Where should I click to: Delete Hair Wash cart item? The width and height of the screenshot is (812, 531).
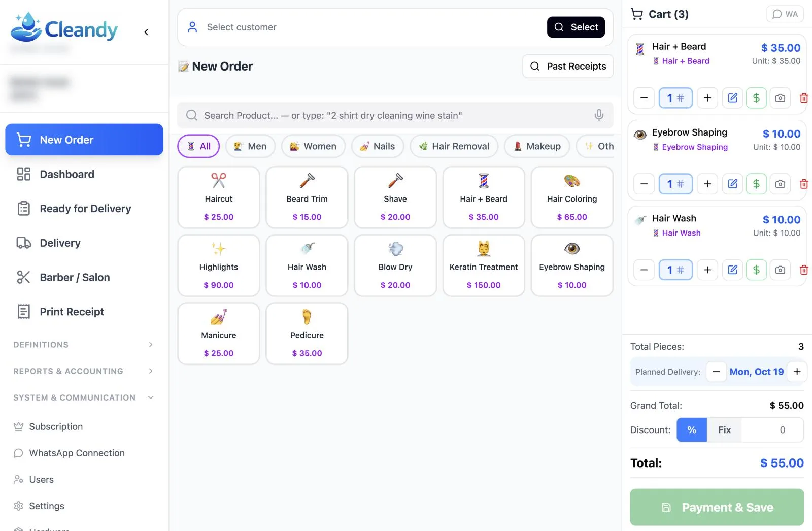point(803,270)
